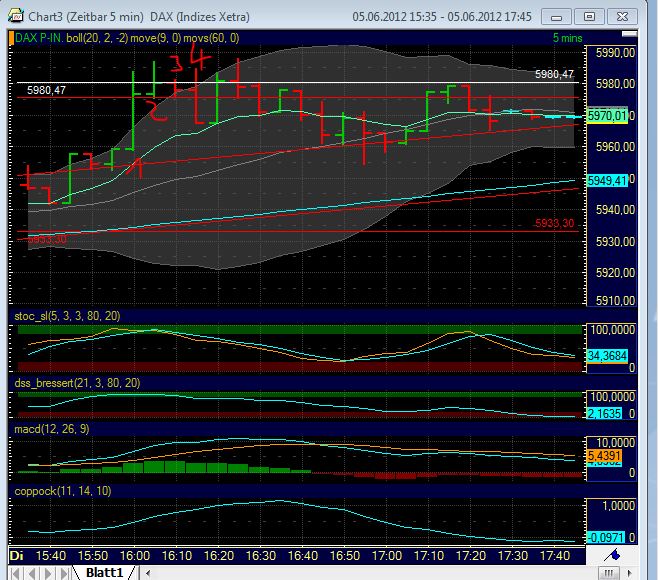658x580 pixels.
Task: Close the Chart3 window
Action: click(622, 17)
